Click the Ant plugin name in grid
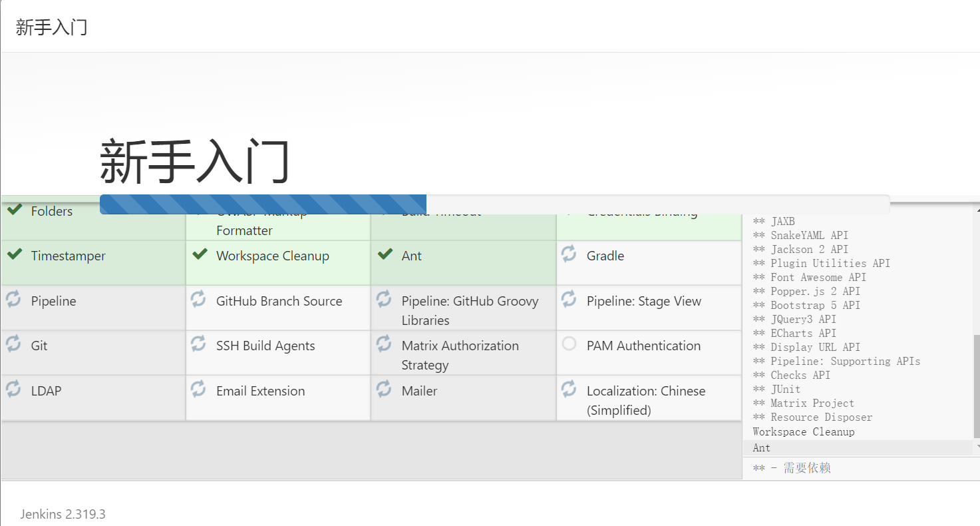980x526 pixels. [412, 256]
